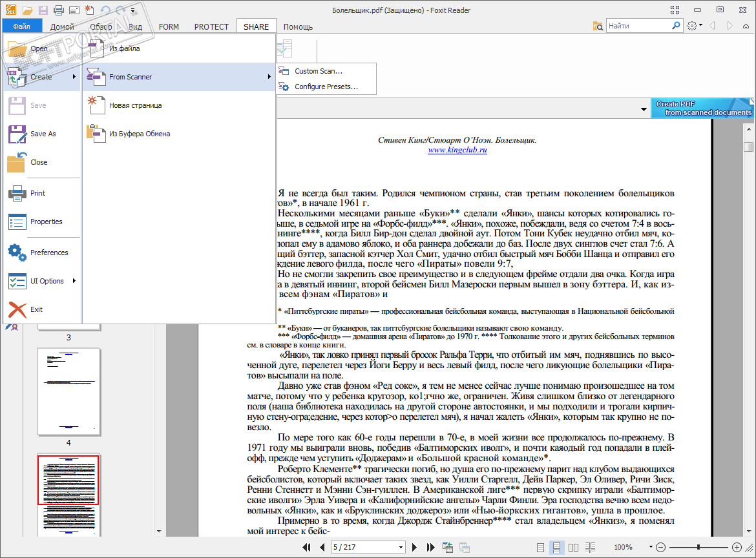Open the search settings gear icon
Image resolution: width=756 pixels, height=558 pixels.
click(x=692, y=26)
